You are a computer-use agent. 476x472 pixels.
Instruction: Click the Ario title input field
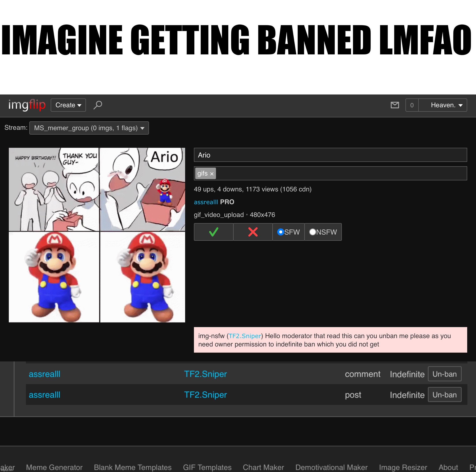pyautogui.click(x=330, y=155)
